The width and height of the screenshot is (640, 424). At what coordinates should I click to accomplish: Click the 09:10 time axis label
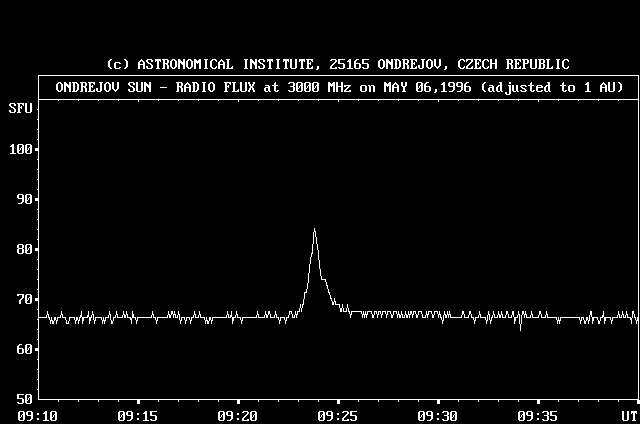pyautogui.click(x=37, y=415)
